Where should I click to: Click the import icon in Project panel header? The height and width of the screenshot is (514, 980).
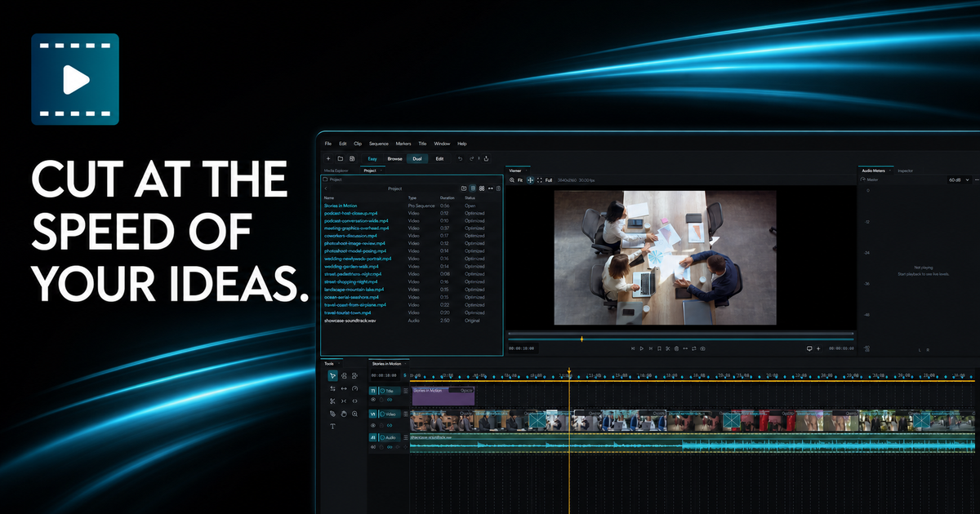tap(464, 188)
